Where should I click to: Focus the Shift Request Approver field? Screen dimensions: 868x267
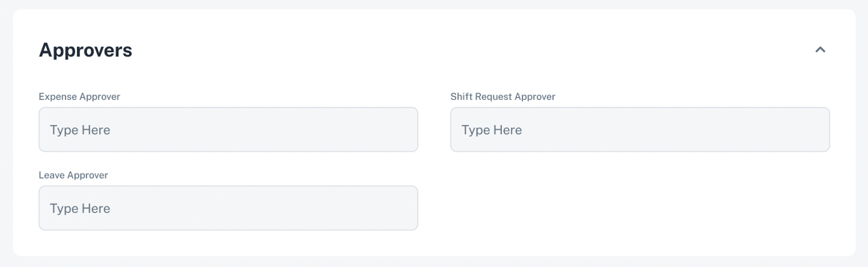(640, 130)
